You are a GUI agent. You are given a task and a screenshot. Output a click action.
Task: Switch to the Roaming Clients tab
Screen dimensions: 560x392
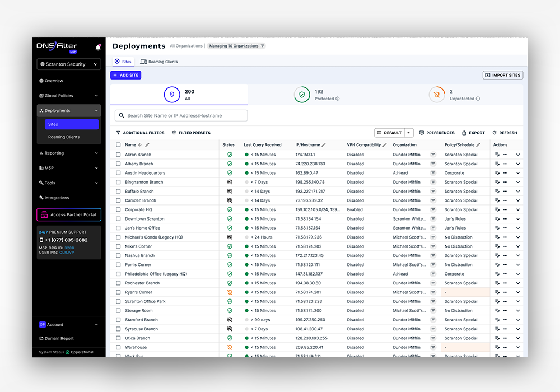tap(159, 62)
